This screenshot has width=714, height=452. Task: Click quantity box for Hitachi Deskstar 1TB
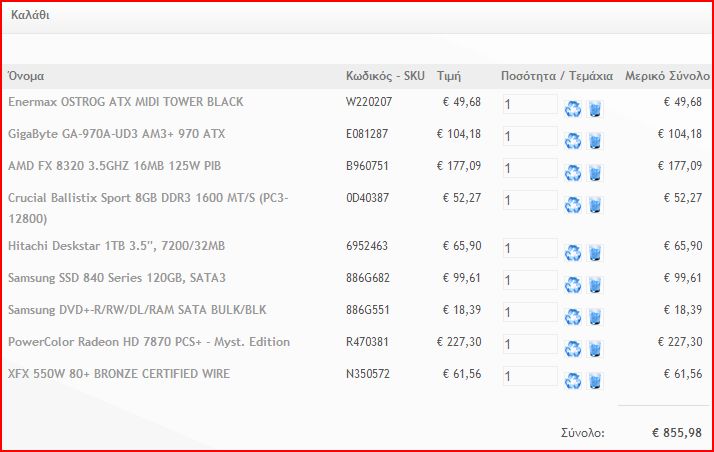530,248
